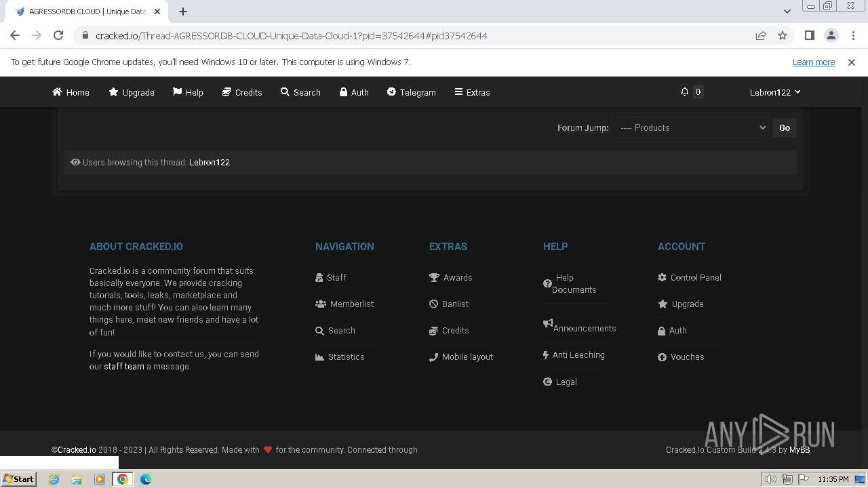Click the Memberlist users icon

321,304
